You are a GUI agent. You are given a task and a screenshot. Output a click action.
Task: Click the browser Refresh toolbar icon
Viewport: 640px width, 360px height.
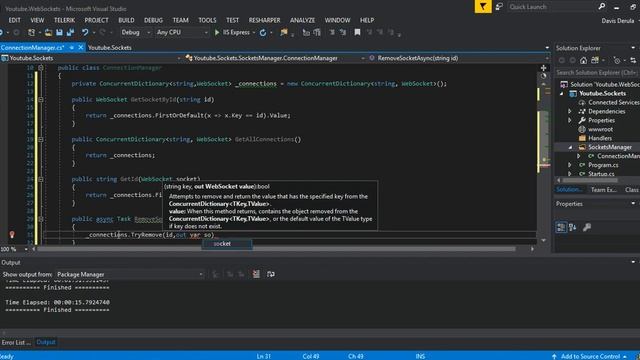263,32
